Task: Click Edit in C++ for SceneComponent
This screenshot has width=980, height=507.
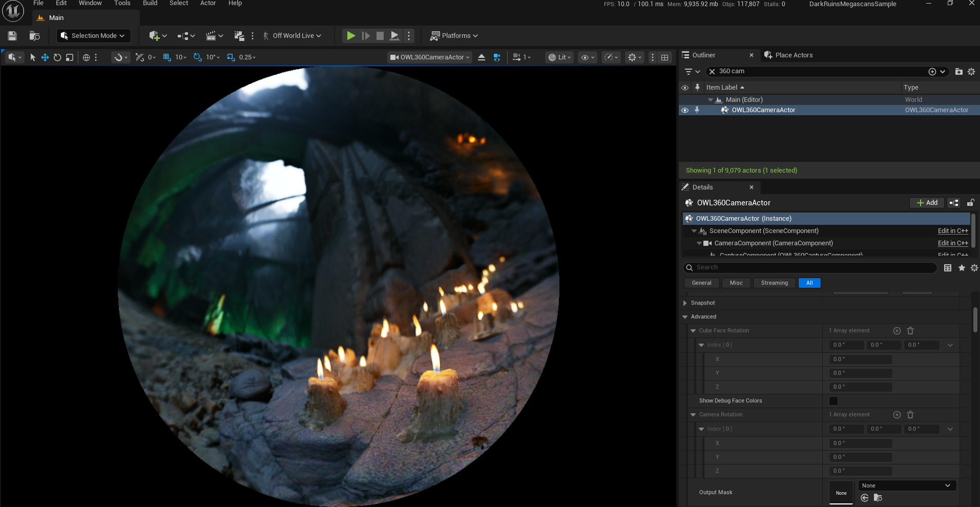Action: [x=953, y=231]
